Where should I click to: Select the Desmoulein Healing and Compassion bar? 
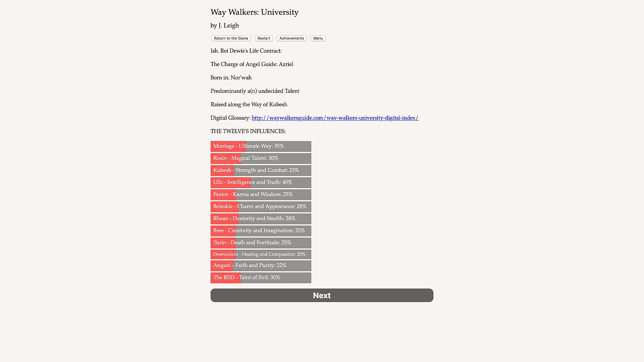pos(261,254)
